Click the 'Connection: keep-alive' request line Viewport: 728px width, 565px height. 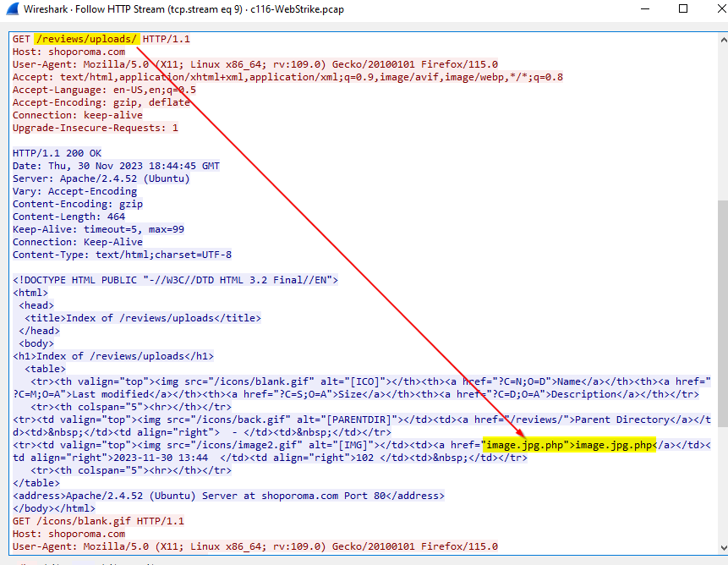(x=78, y=115)
